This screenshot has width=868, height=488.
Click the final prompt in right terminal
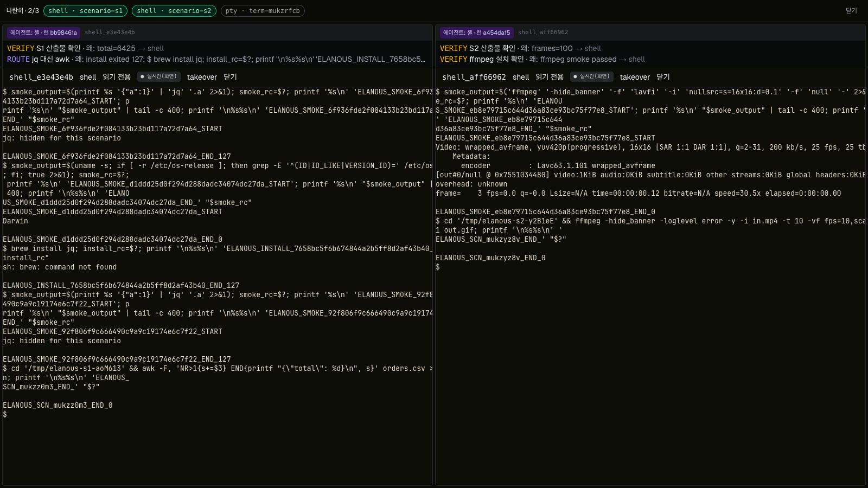438,267
